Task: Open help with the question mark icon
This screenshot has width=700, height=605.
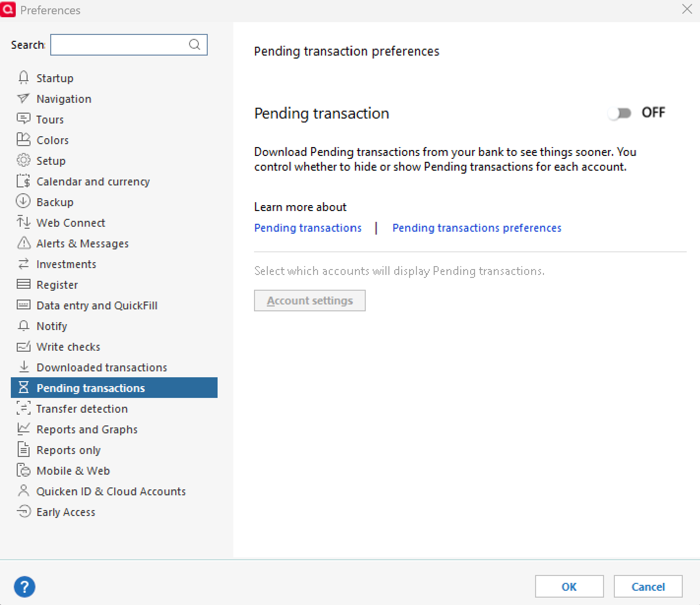Action: tap(25, 586)
